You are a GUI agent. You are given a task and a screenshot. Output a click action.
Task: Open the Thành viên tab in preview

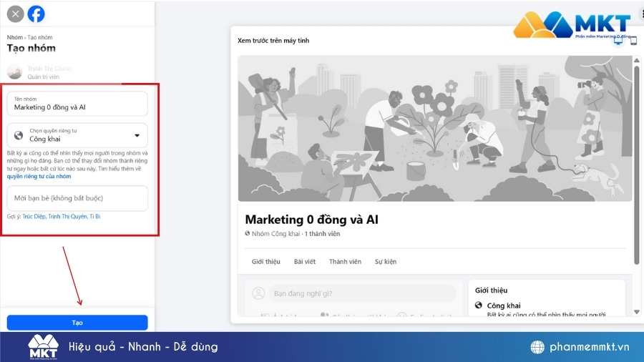click(x=345, y=261)
